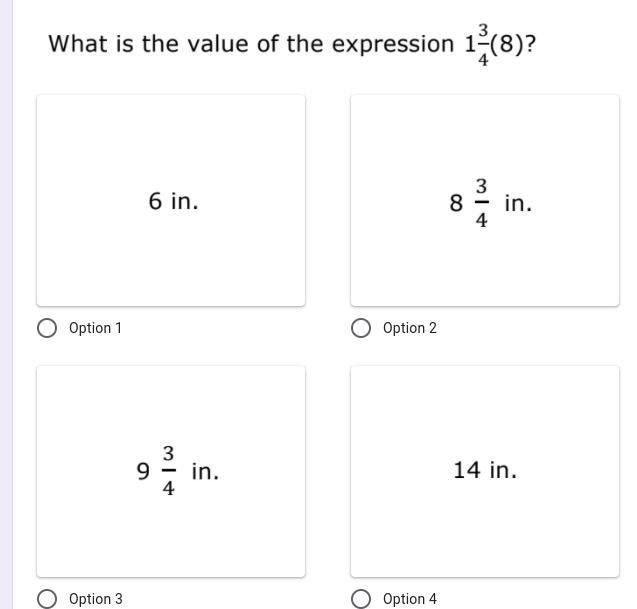The height and width of the screenshot is (609, 637).
Task: Open the "9 3/4 in." answer image card
Action: click(171, 471)
